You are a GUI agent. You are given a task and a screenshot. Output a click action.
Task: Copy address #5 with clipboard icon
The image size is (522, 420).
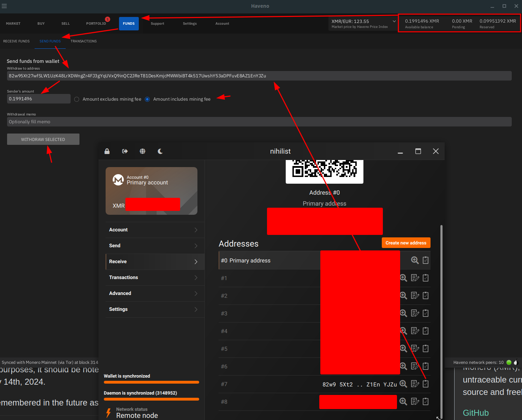[426, 349]
